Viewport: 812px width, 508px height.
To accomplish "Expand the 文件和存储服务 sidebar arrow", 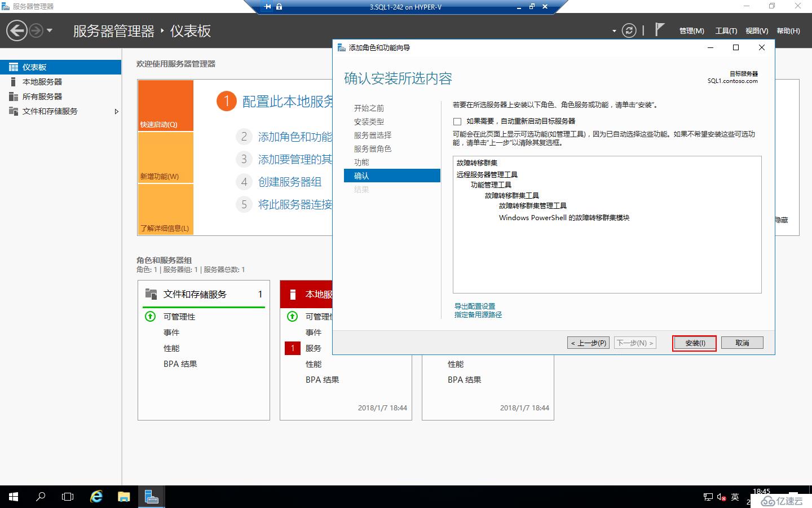I will coord(116,111).
